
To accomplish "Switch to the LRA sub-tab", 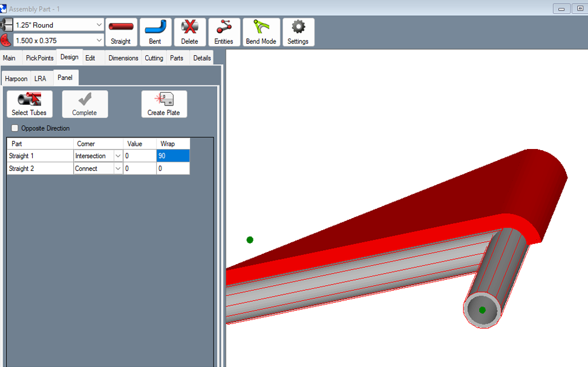I will [x=40, y=79].
